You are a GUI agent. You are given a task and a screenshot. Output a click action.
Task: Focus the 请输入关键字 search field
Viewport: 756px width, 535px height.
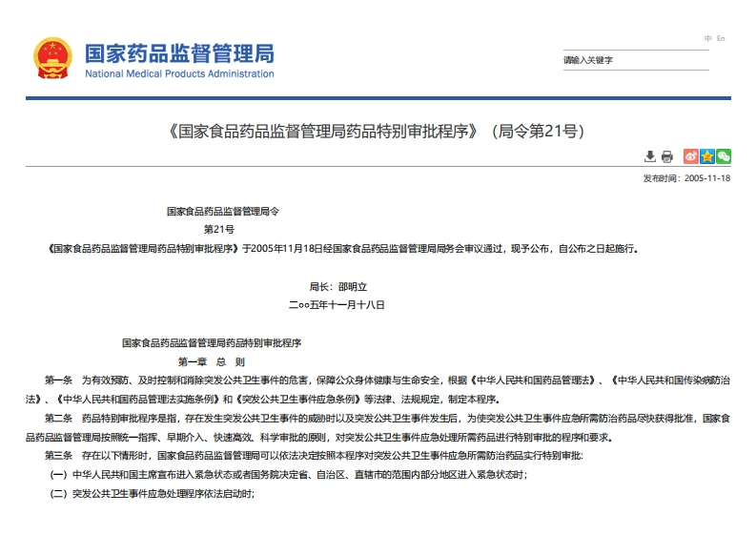click(634, 60)
